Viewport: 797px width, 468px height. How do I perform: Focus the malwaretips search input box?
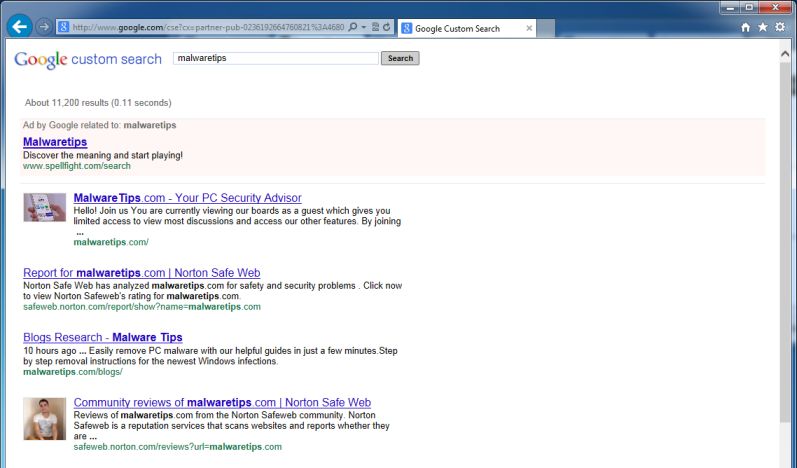pyautogui.click(x=276, y=58)
